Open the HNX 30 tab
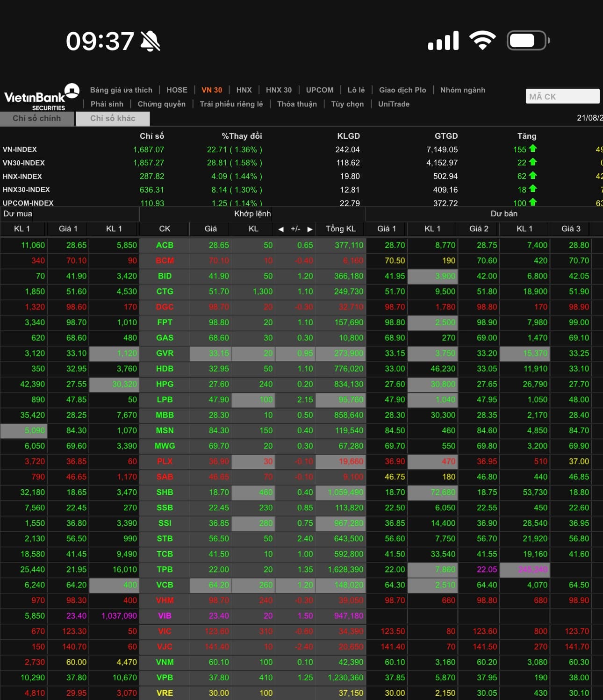The image size is (603, 700). (279, 90)
